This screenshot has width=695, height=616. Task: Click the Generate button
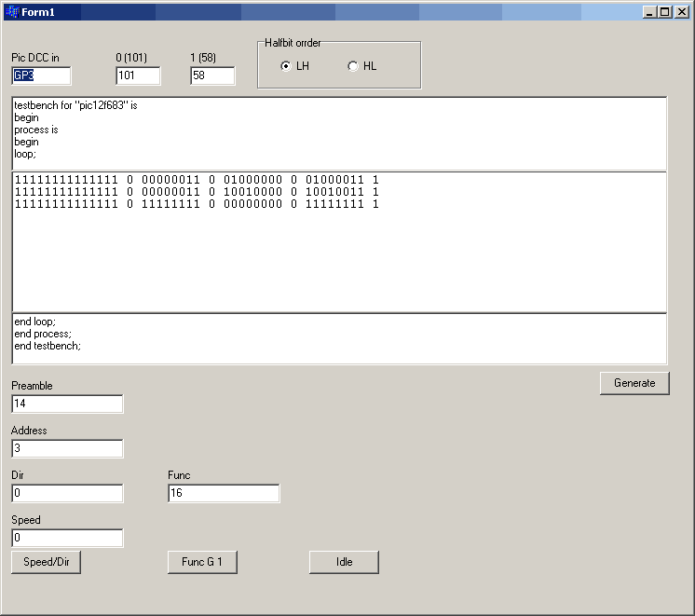(x=634, y=383)
